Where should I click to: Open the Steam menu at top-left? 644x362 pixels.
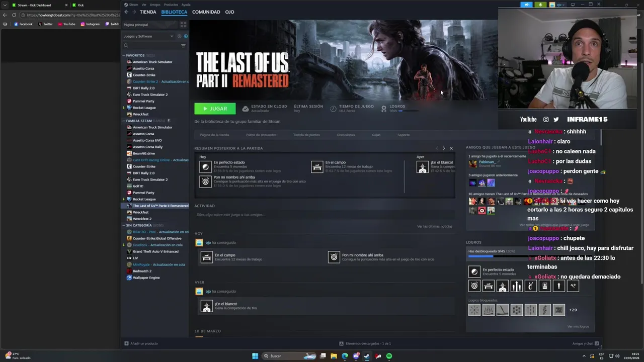[x=132, y=5]
